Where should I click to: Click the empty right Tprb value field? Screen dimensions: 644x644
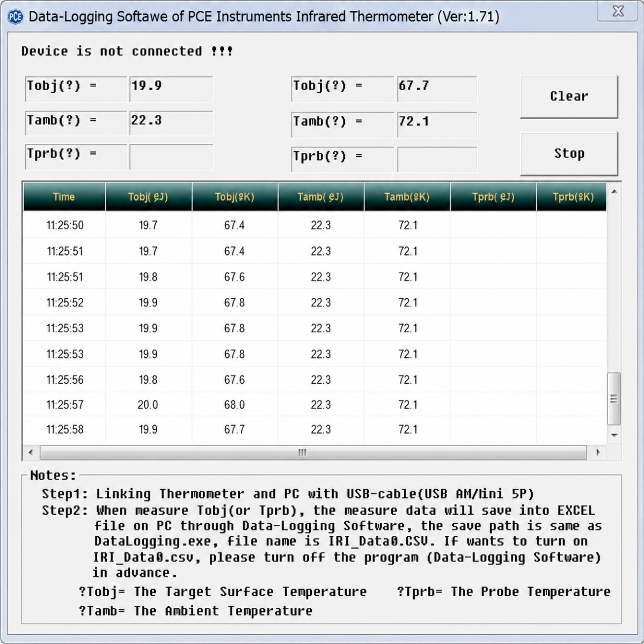[437, 159]
